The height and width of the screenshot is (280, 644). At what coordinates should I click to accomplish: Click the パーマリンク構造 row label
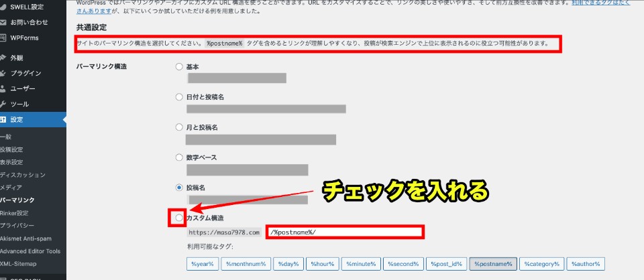[x=101, y=67]
